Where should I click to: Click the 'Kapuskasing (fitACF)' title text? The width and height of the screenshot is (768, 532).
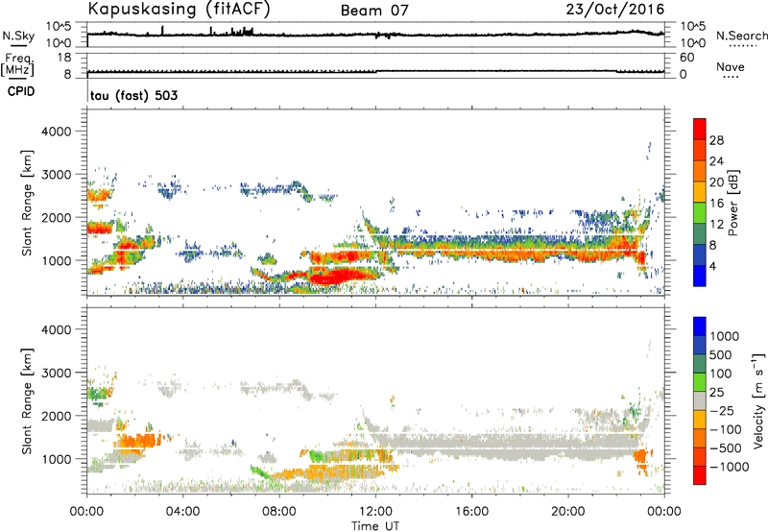(x=179, y=10)
